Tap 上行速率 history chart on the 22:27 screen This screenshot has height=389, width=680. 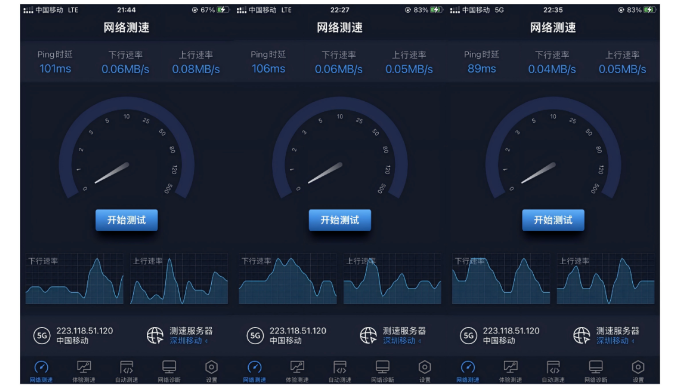(392, 279)
